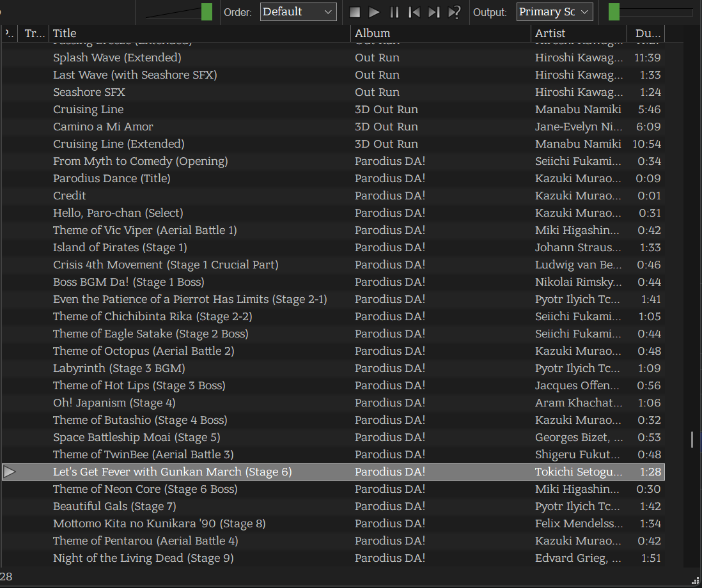This screenshot has height=588, width=702.
Task: Select track Beautiful Gals (Stage 7)
Action: point(114,507)
